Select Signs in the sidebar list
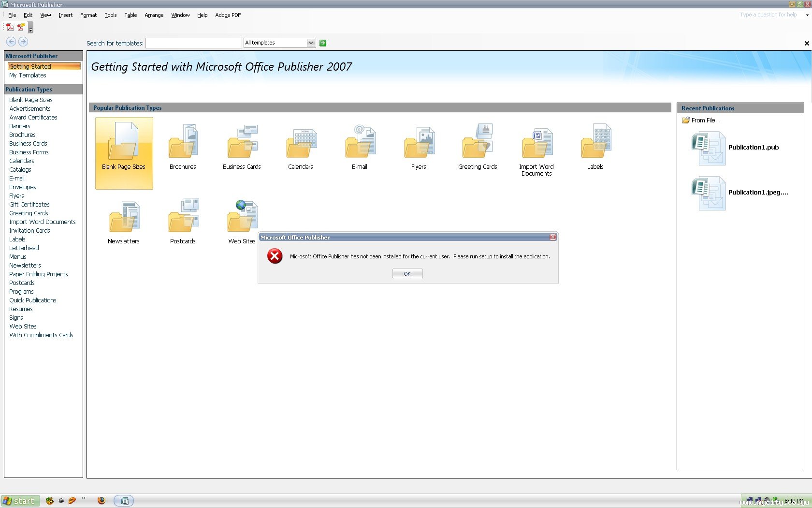The width and height of the screenshot is (812, 508). tap(16, 318)
